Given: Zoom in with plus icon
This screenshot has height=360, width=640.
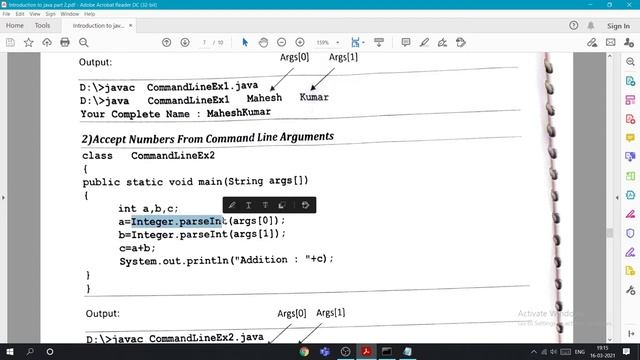Looking at the screenshot, I should point(300,42).
